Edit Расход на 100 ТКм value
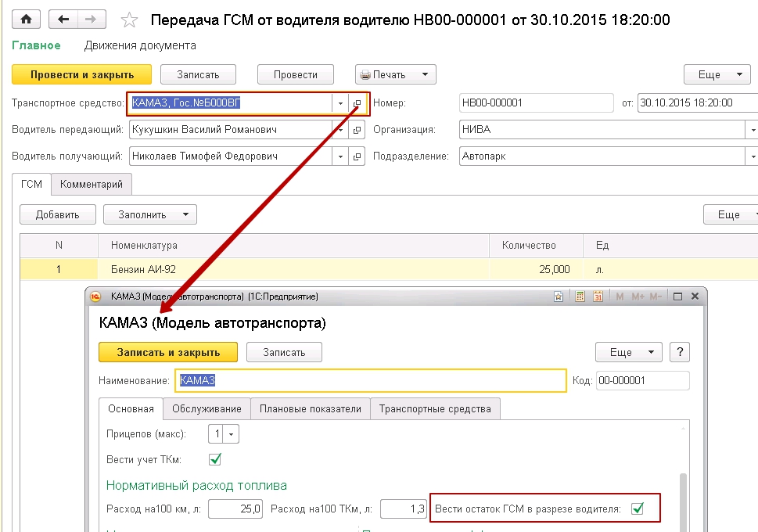This screenshot has height=532, width=758. pos(404,509)
